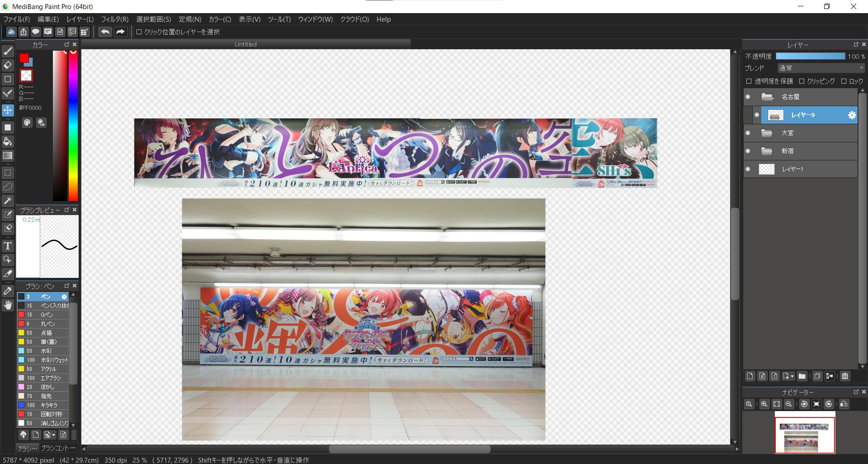Select the Magic Wand tool

pyautogui.click(x=8, y=201)
